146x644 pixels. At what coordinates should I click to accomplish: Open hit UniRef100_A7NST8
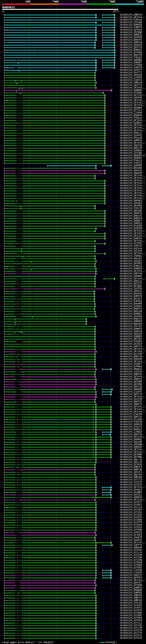pos(131,67)
